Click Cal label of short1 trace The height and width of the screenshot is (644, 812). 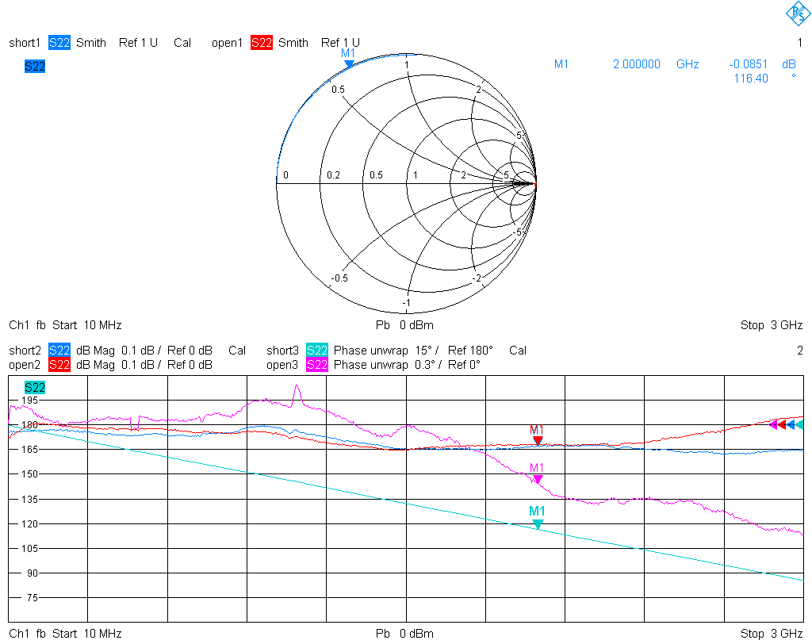182,43
